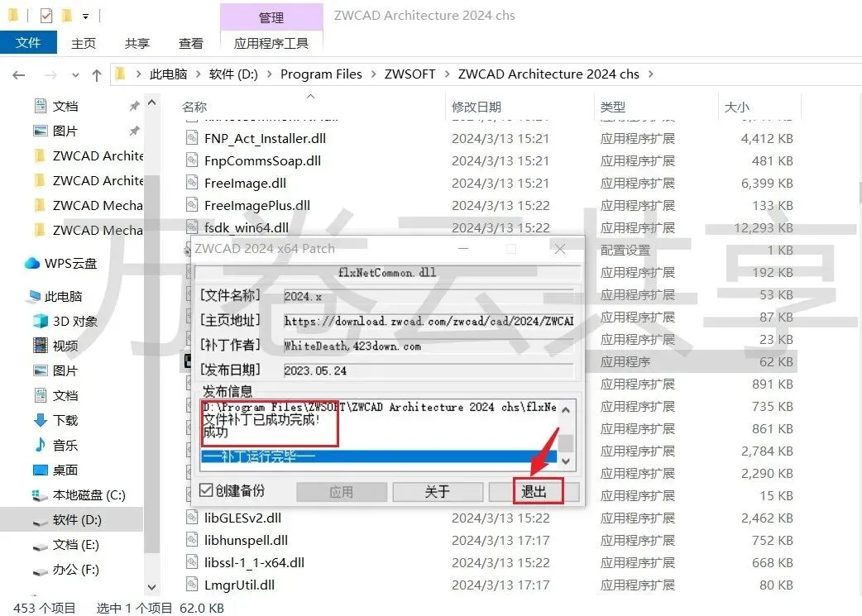Select libssl-1_1-x64.dll file icon
The image size is (862, 616).
tap(191, 563)
